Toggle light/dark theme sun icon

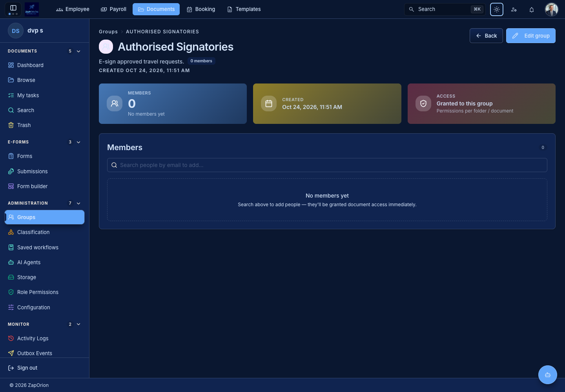pyautogui.click(x=497, y=9)
